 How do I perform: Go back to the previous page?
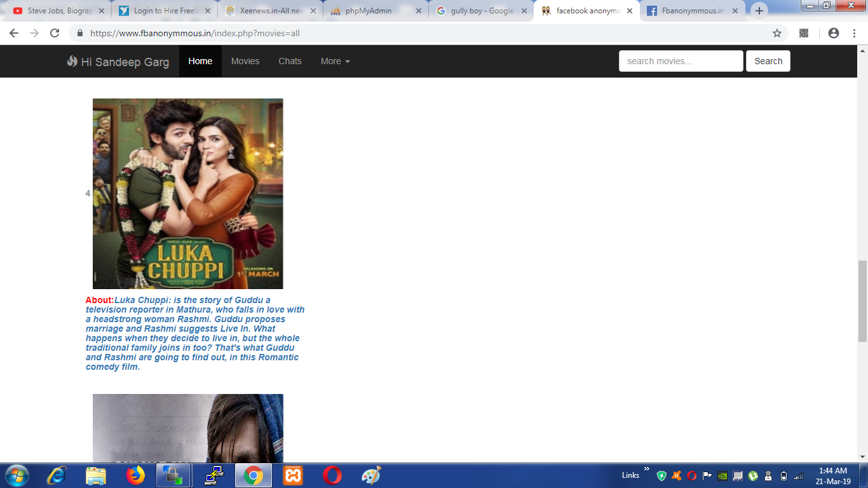(x=14, y=33)
